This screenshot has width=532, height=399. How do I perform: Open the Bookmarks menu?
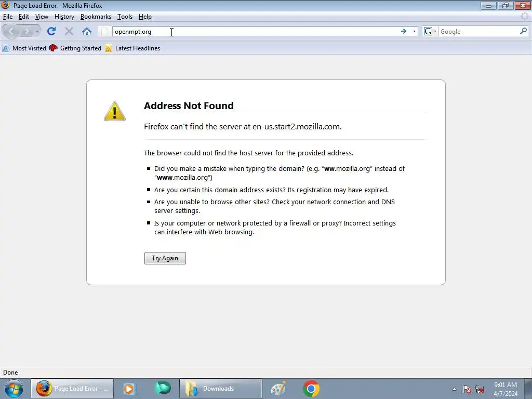[96, 17]
